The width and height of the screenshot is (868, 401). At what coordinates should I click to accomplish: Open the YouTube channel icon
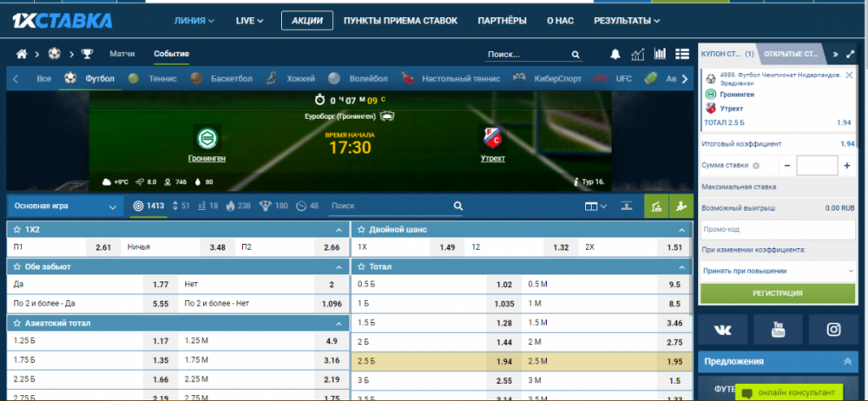[x=778, y=329]
